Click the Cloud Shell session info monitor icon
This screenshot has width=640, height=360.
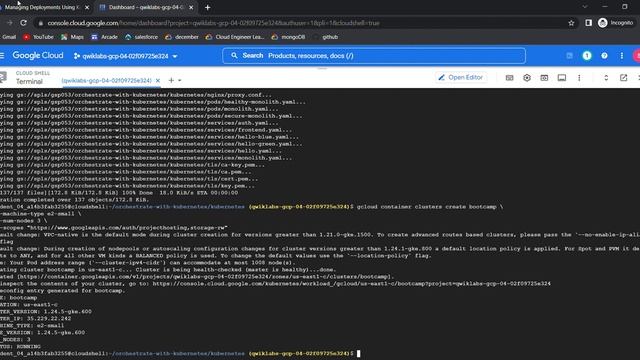click(562, 78)
